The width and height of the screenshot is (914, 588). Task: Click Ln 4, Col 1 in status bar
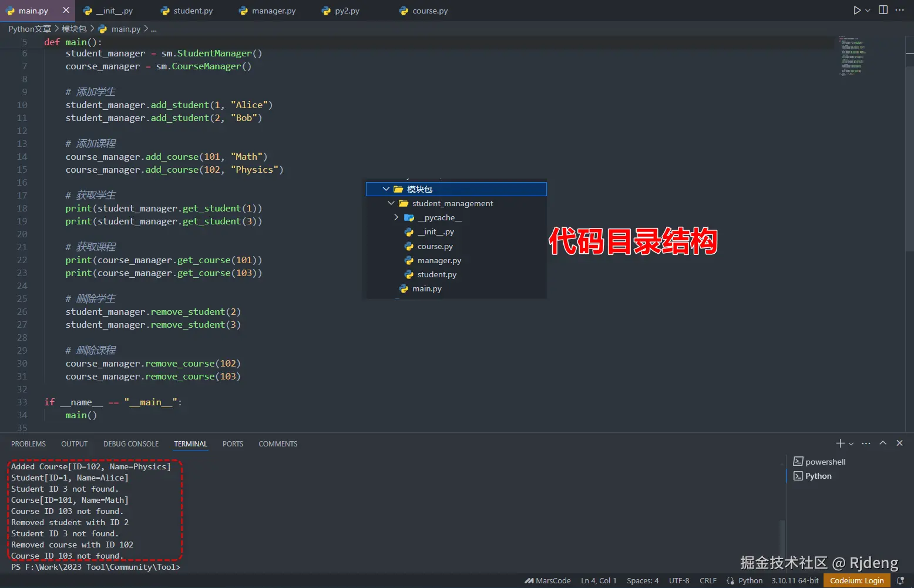coord(599,580)
